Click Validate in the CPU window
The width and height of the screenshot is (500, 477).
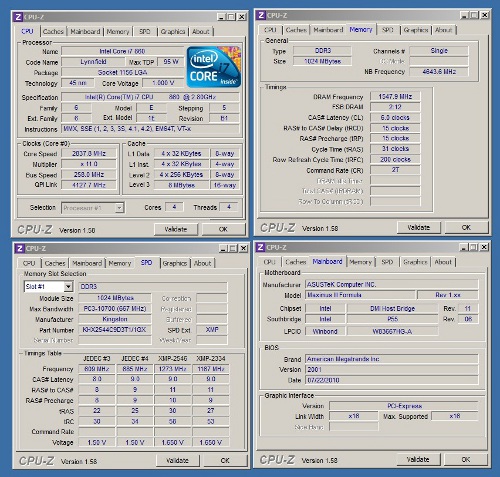click(x=176, y=229)
